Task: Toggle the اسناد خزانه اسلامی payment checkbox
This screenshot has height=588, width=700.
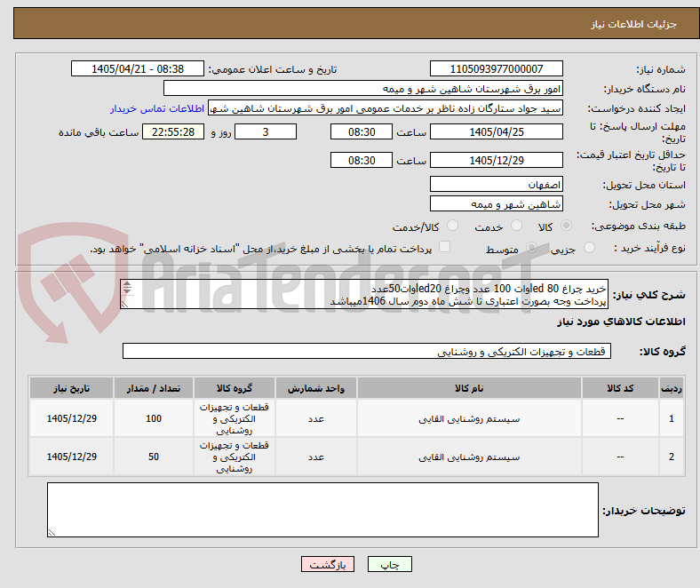Action: click(445, 247)
